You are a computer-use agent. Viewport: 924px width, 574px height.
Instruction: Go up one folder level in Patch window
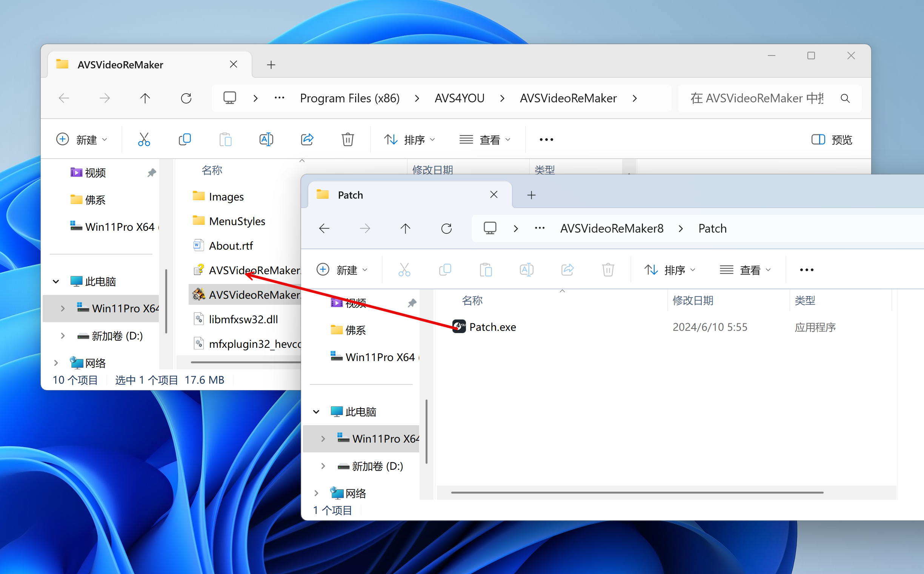coord(405,228)
